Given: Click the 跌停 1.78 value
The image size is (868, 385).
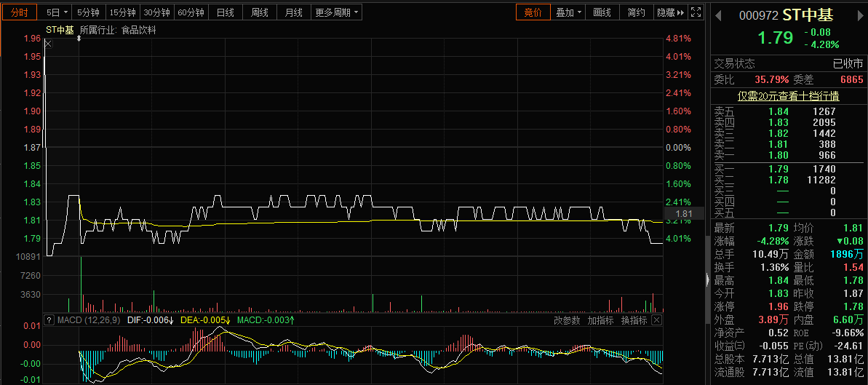Looking at the screenshot, I should [x=853, y=307].
